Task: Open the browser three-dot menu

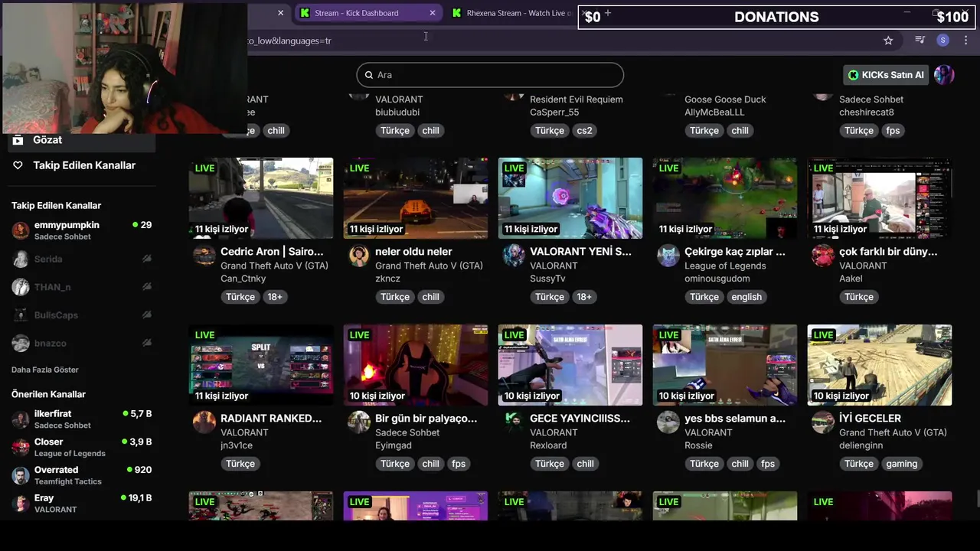Action: point(965,41)
